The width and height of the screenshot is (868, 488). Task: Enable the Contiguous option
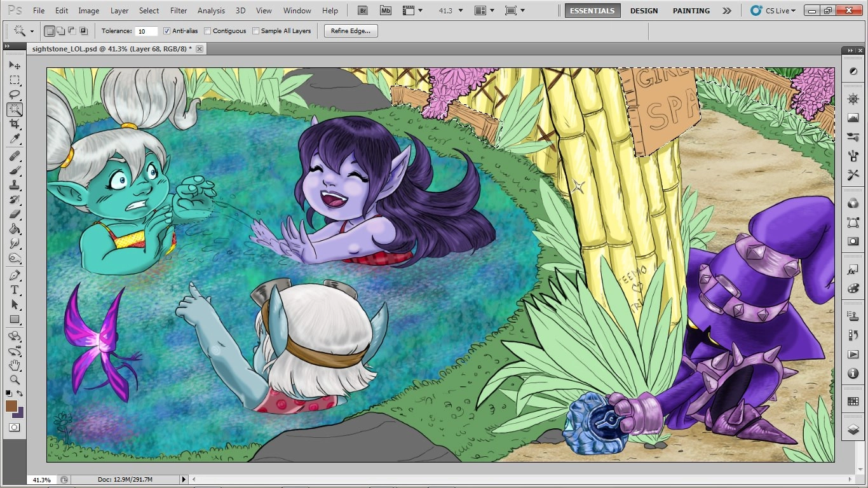(208, 31)
